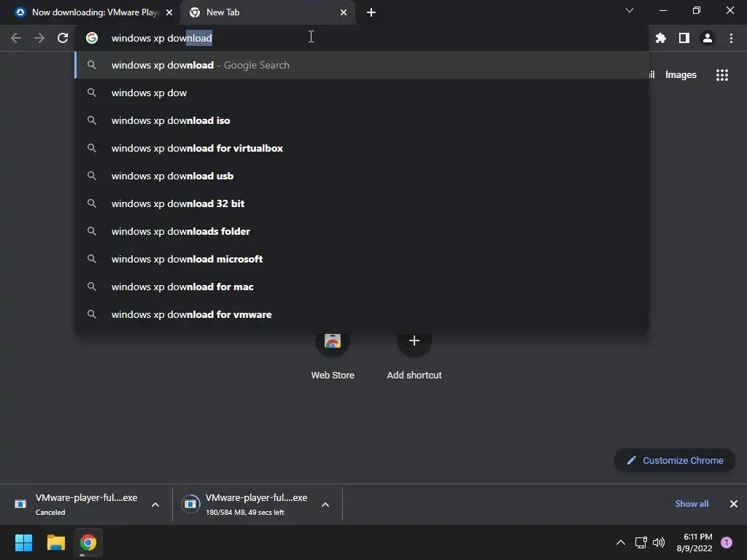Go back using the back arrow
This screenshot has height=560, width=747.
[16, 38]
